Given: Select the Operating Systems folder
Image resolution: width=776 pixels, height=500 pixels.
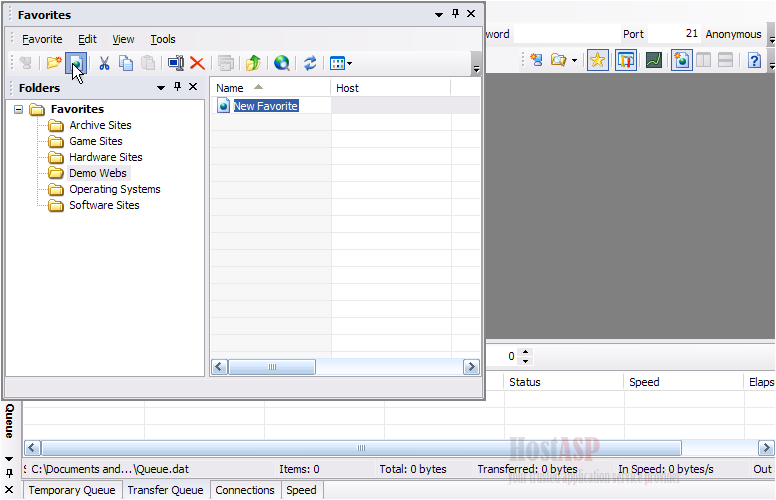Looking at the screenshot, I should coord(114,189).
